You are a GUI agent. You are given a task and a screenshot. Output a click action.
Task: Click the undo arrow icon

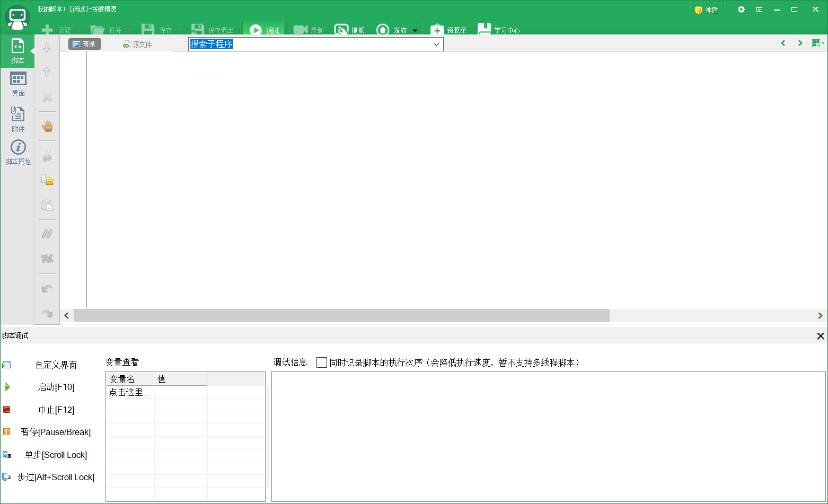click(x=47, y=288)
